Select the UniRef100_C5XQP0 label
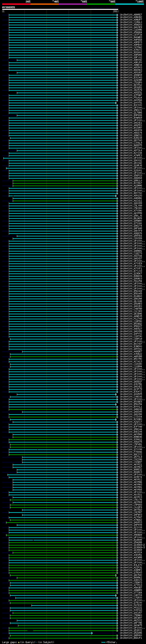Screen dimensions: 146x644 click(x=131, y=82)
